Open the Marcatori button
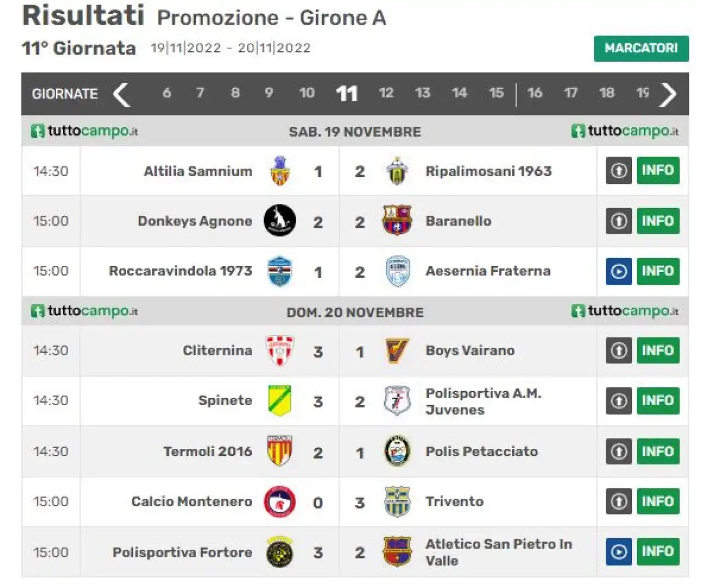The height and width of the screenshot is (588, 701). coord(641,48)
